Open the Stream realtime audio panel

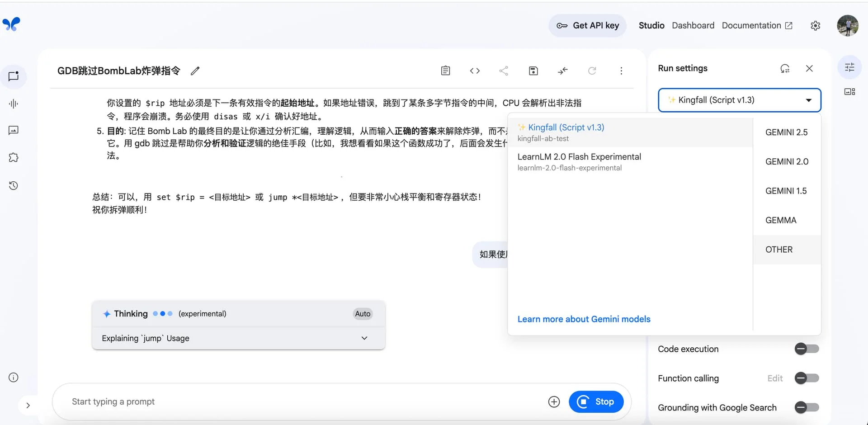click(14, 104)
